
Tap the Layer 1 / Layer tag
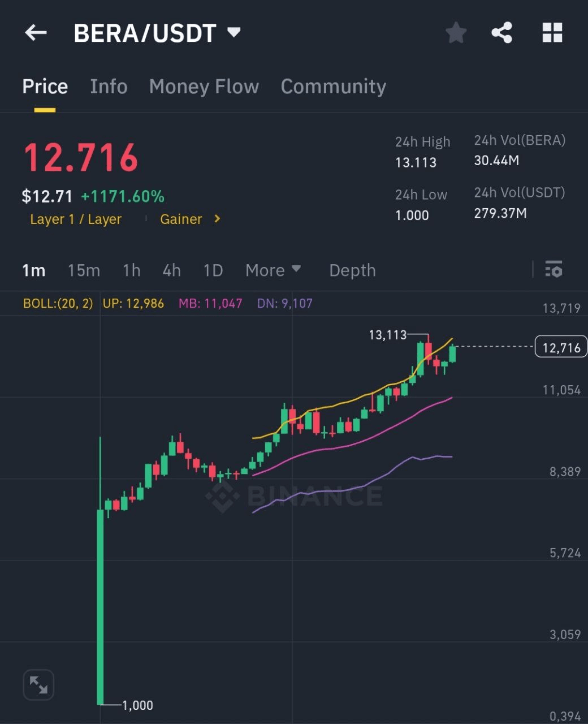pyautogui.click(x=76, y=219)
